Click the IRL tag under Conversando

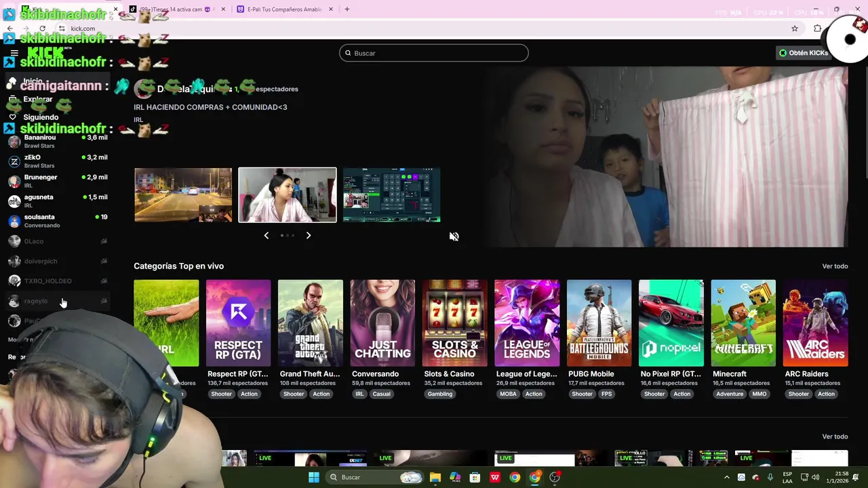tap(359, 394)
